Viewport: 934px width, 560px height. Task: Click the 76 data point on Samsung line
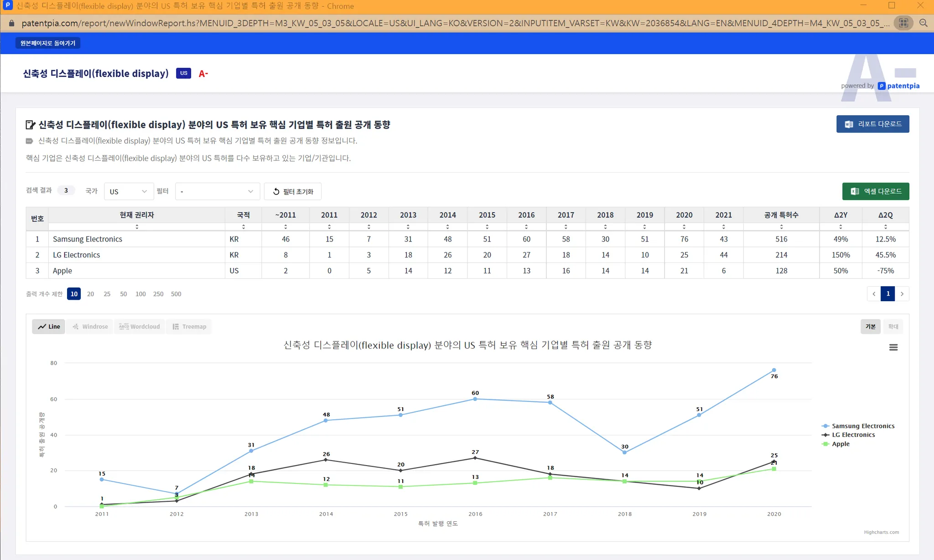773,370
